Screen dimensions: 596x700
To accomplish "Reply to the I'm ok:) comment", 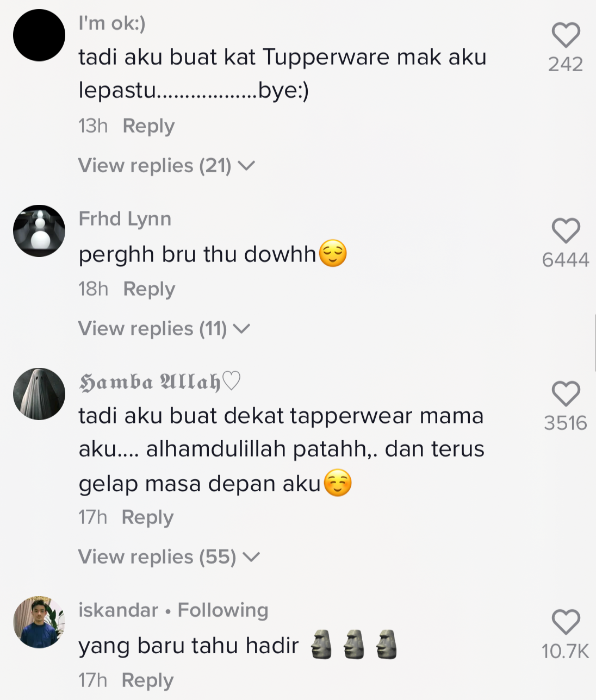I will click(x=148, y=126).
